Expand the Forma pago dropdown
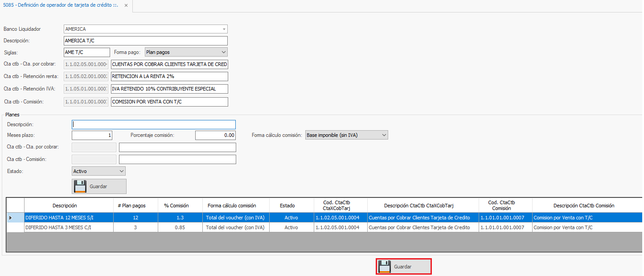Image resolution: width=644 pixels, height=276 pixels. [x=224, y=52]
